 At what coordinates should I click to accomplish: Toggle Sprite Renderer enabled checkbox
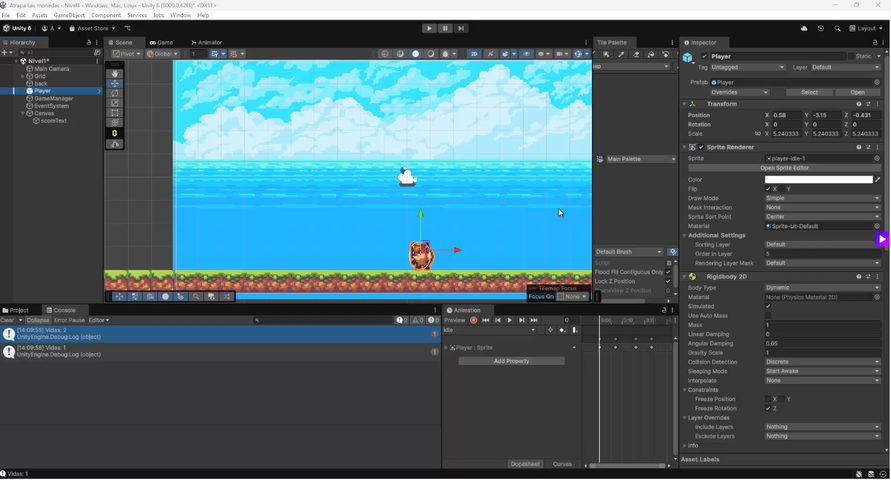coord(701,147)
